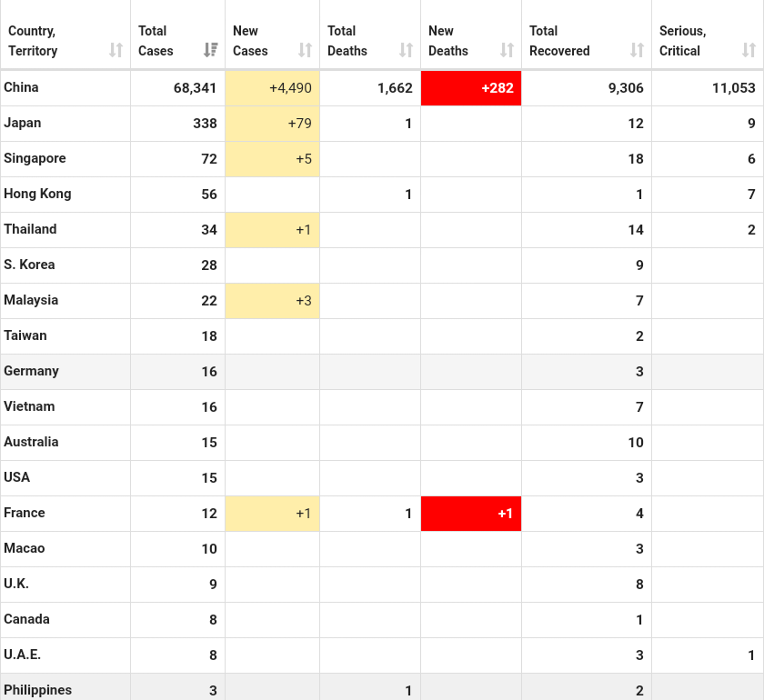The width and height of the screenshot is (764, 700).
Task: Click China's yellow +4,490 new cases cell
Action: coord(273,88)
